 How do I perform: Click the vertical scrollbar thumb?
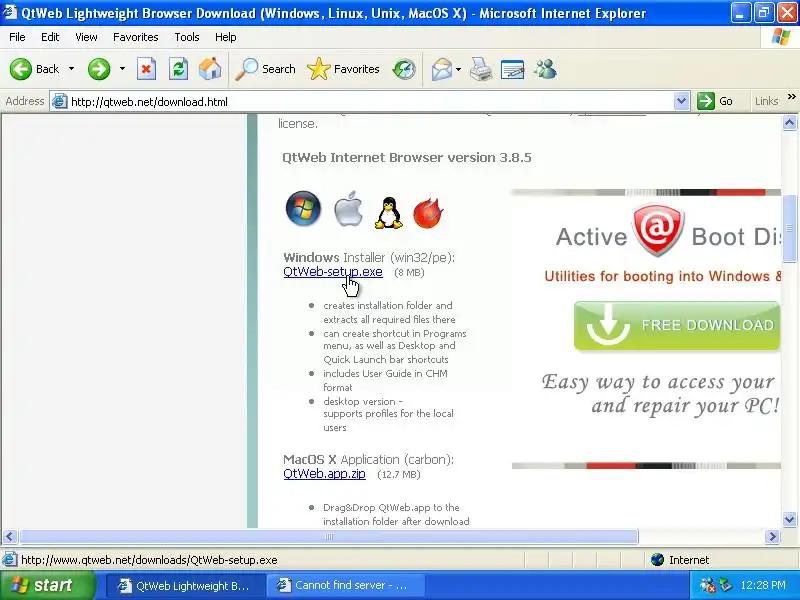click(x=789, y=229)
